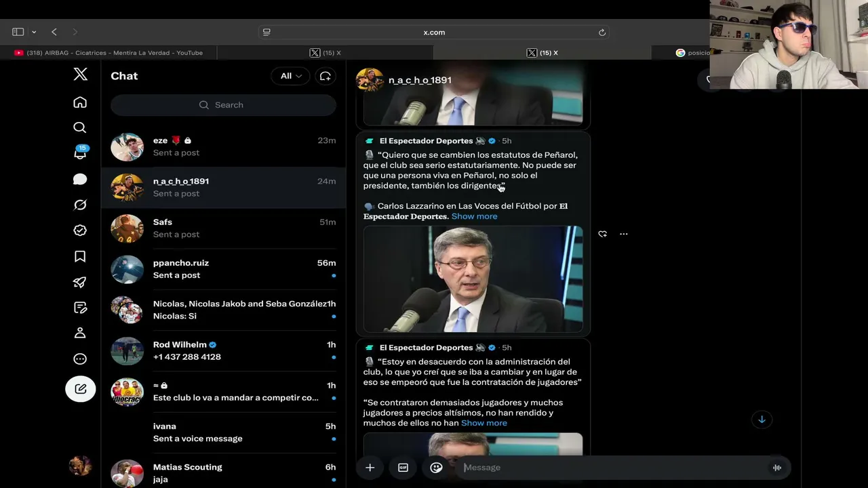The image size is (868, 488).
Task: React to the Lazzarino post message
Action: tap(602, 234)
